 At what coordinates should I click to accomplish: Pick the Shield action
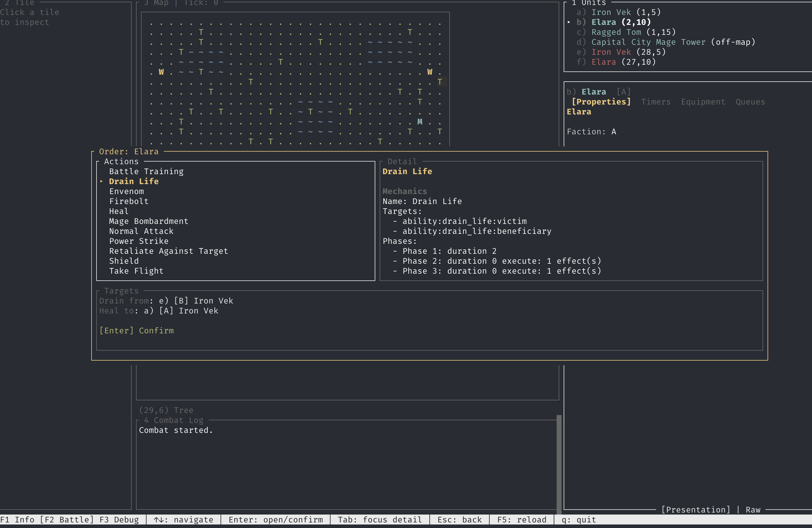tap(124, 261)
